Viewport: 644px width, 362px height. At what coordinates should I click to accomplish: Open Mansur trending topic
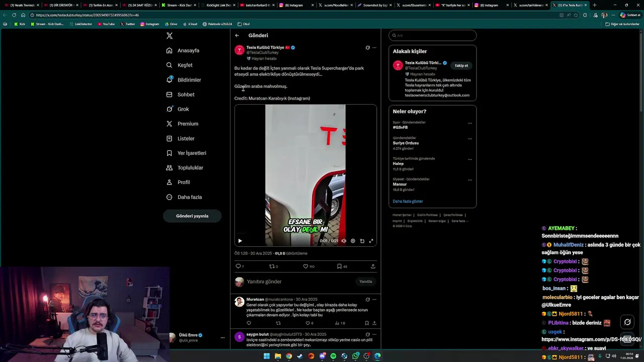(399, 185)
